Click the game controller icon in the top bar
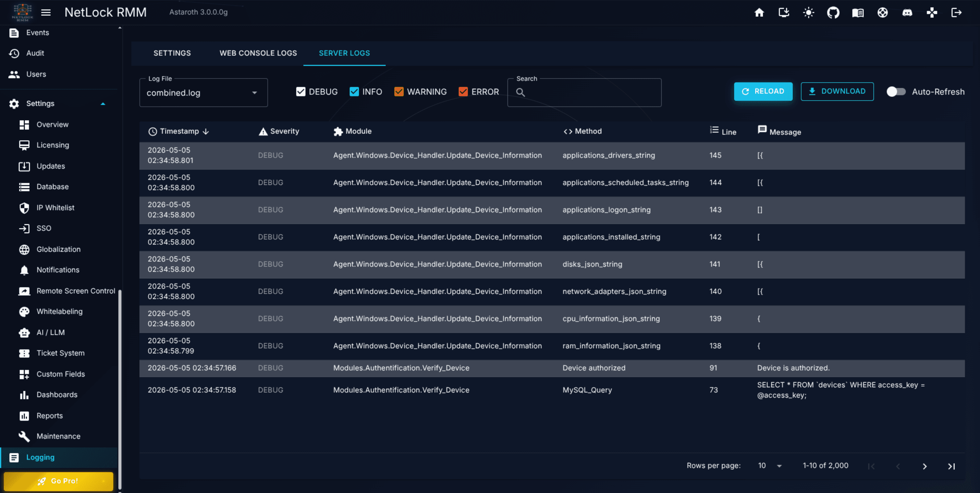 pyautogui.click(x=932, y=13)
